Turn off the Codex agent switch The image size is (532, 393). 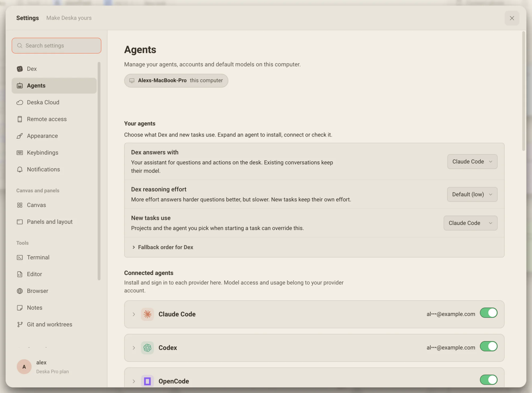[x=489, y=346]
